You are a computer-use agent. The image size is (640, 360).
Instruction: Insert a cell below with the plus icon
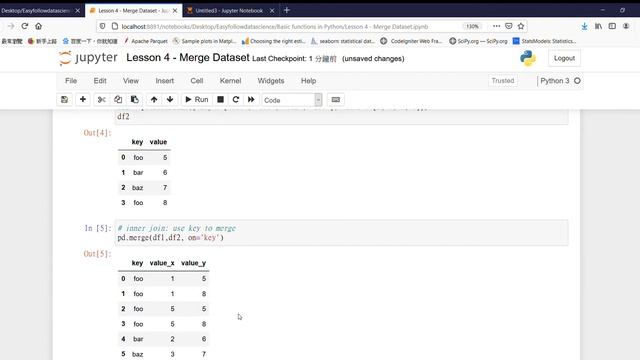pos(83,100)
